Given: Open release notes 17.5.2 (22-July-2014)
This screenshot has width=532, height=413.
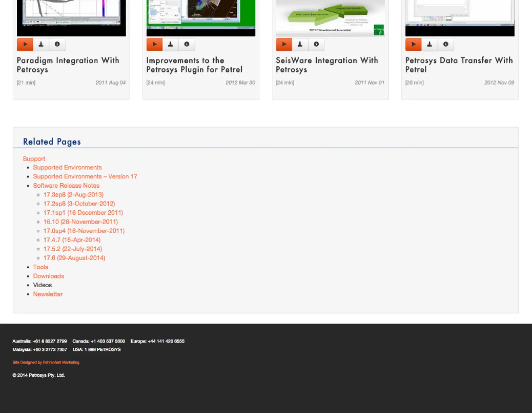Looking at the screenshot, I should pos(73,249).
